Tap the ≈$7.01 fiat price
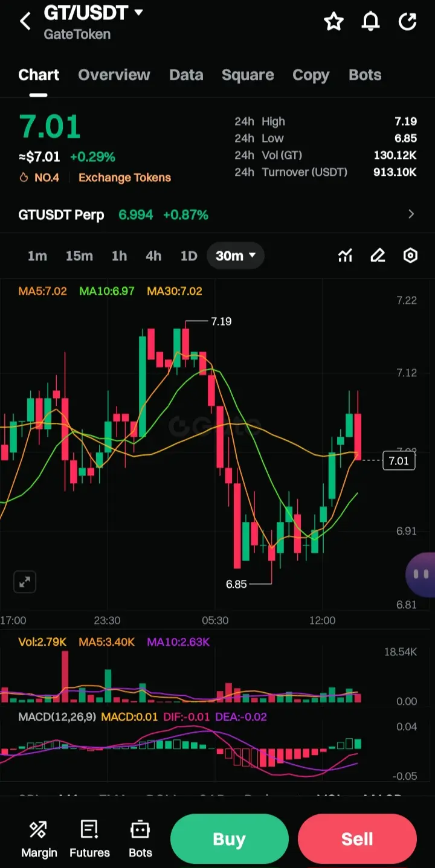Viewport: 435px width, 868px height. click(39, 157)
